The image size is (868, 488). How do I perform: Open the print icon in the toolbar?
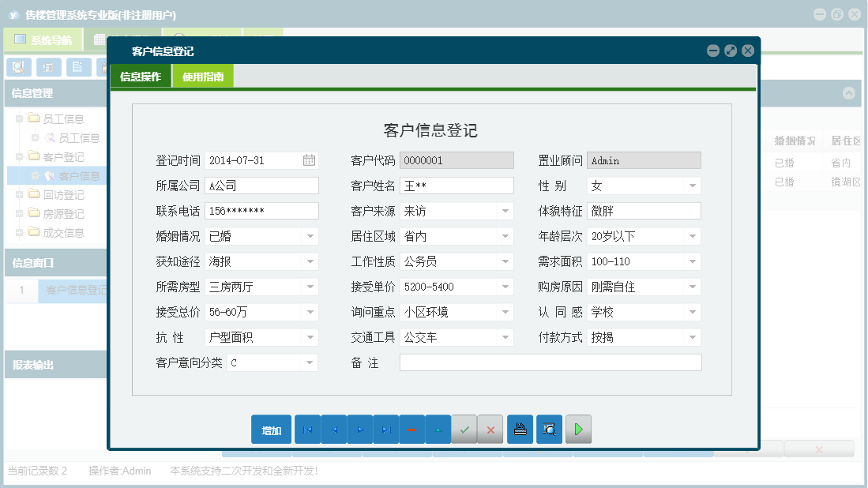(520, 429)
